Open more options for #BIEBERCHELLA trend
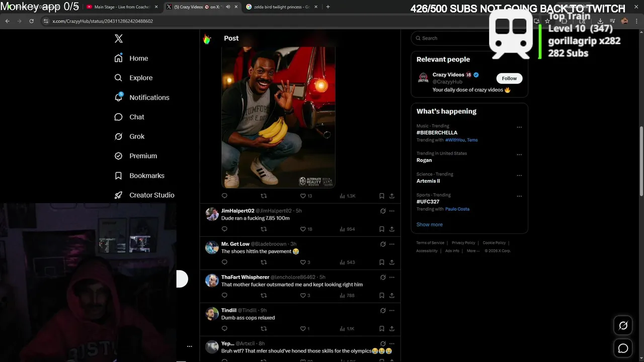This screenshot has height=362, width=644. pos(519,127)
